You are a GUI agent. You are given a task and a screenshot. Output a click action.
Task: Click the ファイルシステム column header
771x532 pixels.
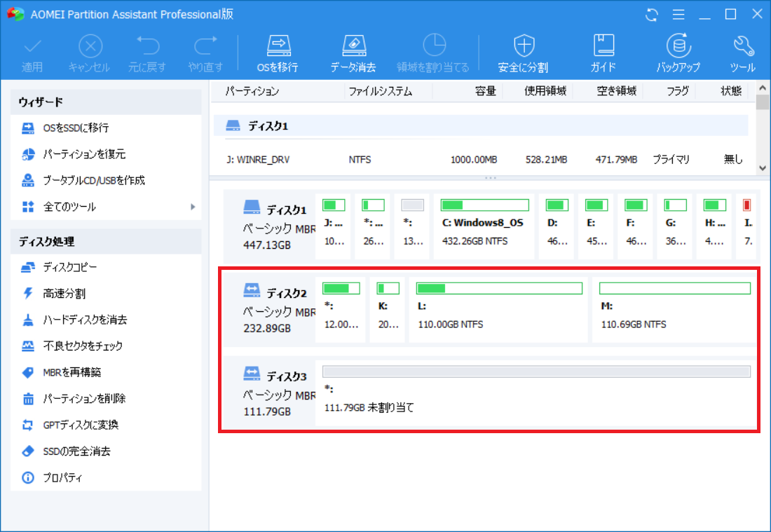[x=380, y=91]
